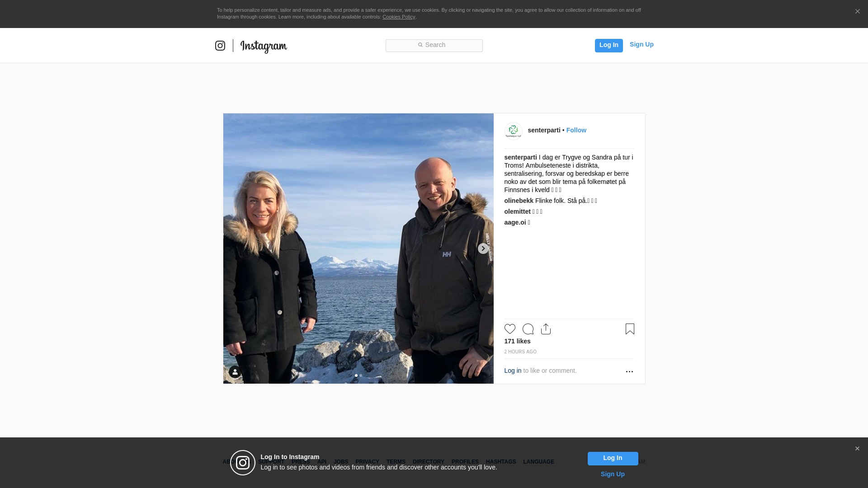
Task: Open the LANGUAGE selector in footer
Action: pyautogui.click(x=538, y=462)
